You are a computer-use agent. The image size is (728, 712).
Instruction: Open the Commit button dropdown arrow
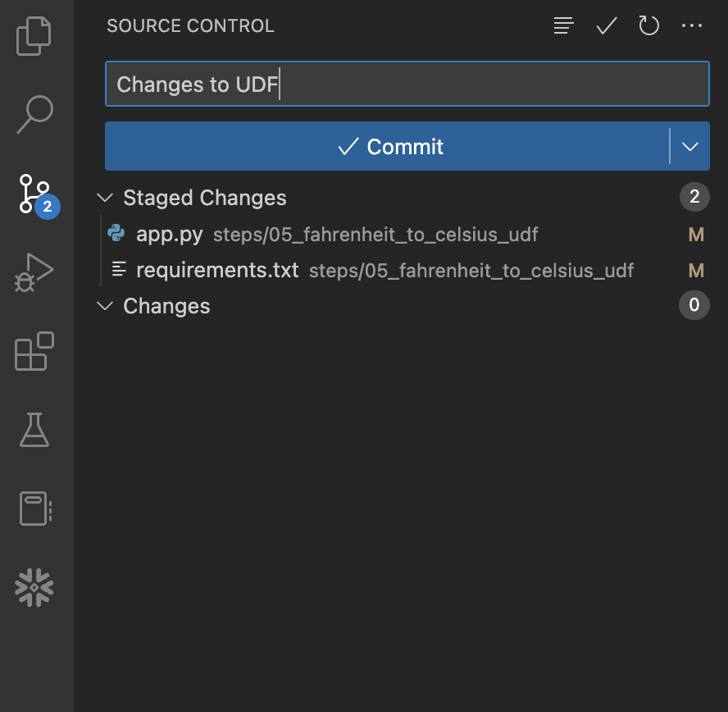tap(689, 146)
